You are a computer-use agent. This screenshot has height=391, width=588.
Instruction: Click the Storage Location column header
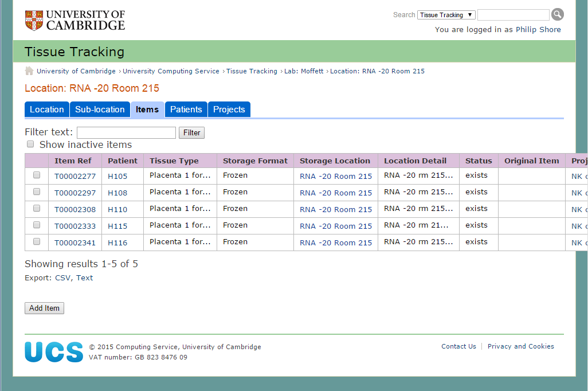tap(335, 161)
